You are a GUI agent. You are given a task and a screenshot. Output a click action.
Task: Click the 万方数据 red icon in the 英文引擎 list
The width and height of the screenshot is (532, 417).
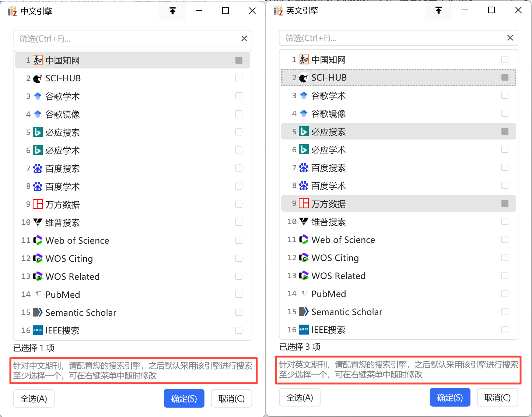point(304,204)
